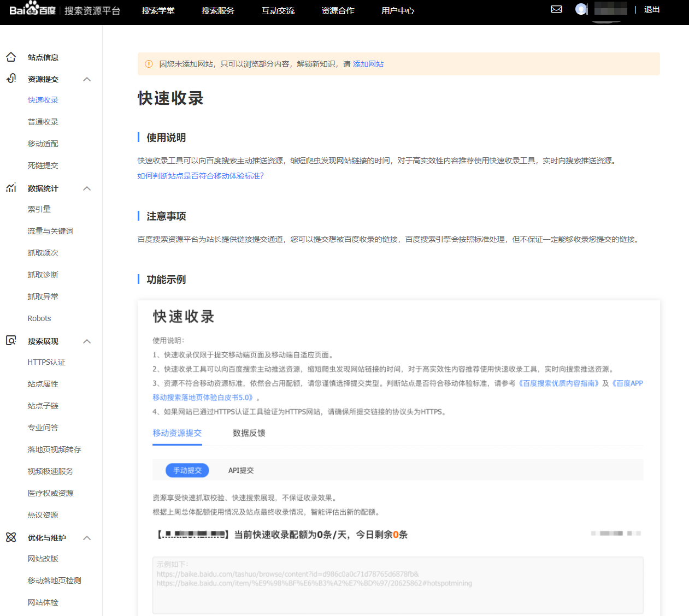Open 流量与关键词 in the sidebar

pyautogui.click(x=51, y=231)
